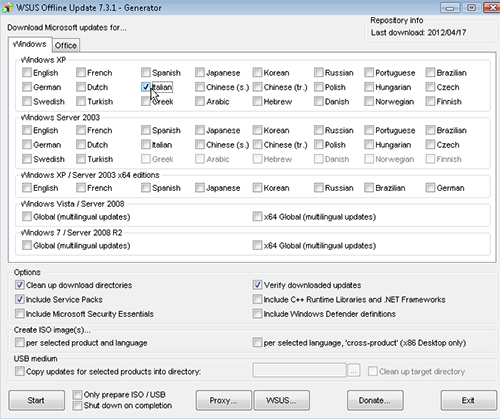Select the Windows tab
This screenshot has height=419, width=500.
click(30, 44)
